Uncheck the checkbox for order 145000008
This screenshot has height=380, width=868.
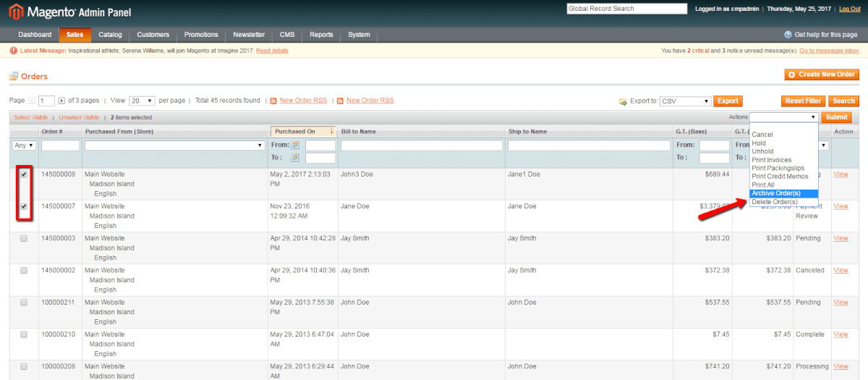tap(24, 174)
